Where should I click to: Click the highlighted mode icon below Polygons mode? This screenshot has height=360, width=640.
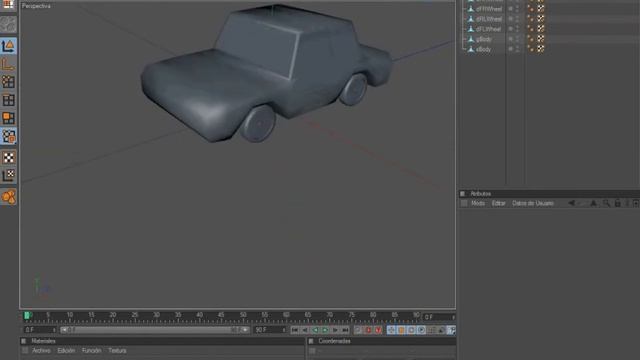pos(9,136)
